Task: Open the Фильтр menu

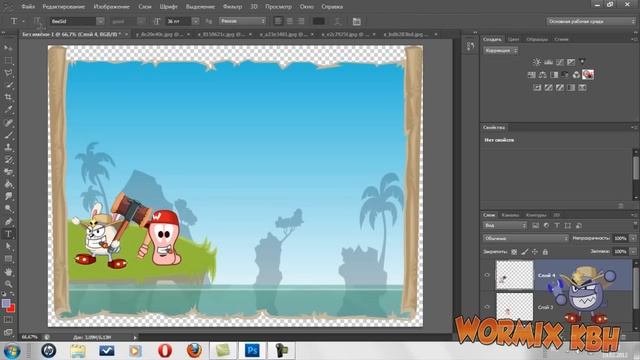Action: (232, 7)
